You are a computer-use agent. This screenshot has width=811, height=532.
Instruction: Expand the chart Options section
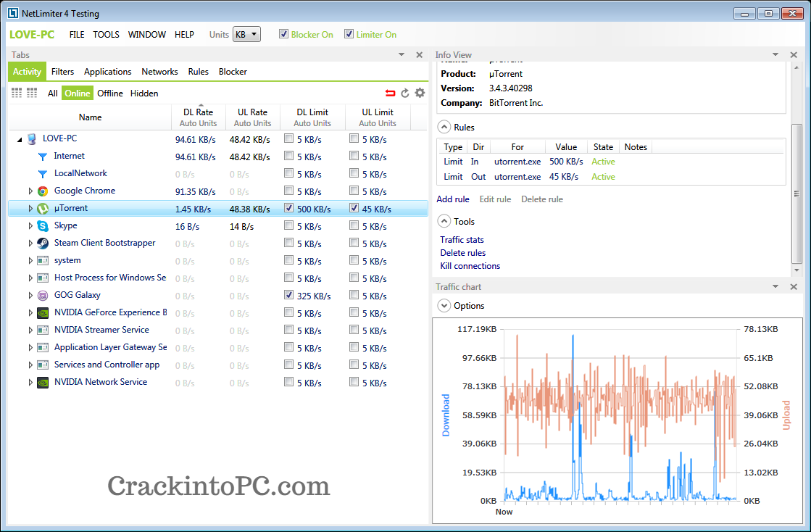coord(444,306)
